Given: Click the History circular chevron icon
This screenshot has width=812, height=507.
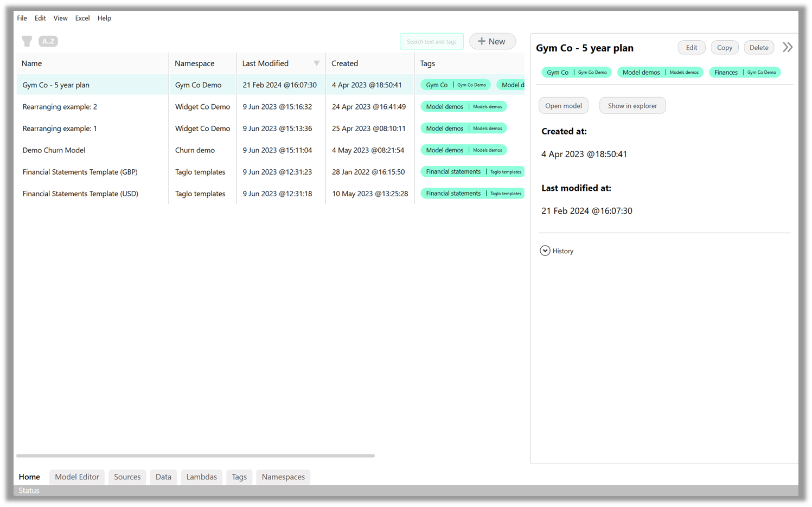Looking at the screenshot, I should [545, 251].
